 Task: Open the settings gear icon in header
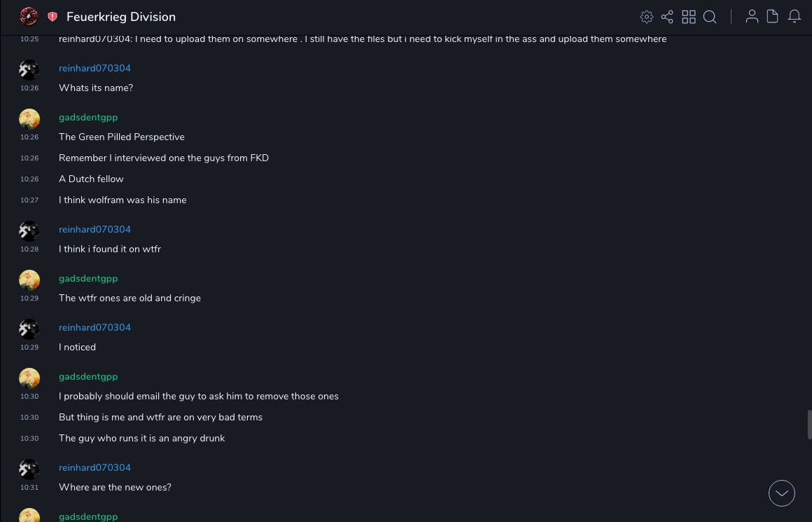pos(647,17)
